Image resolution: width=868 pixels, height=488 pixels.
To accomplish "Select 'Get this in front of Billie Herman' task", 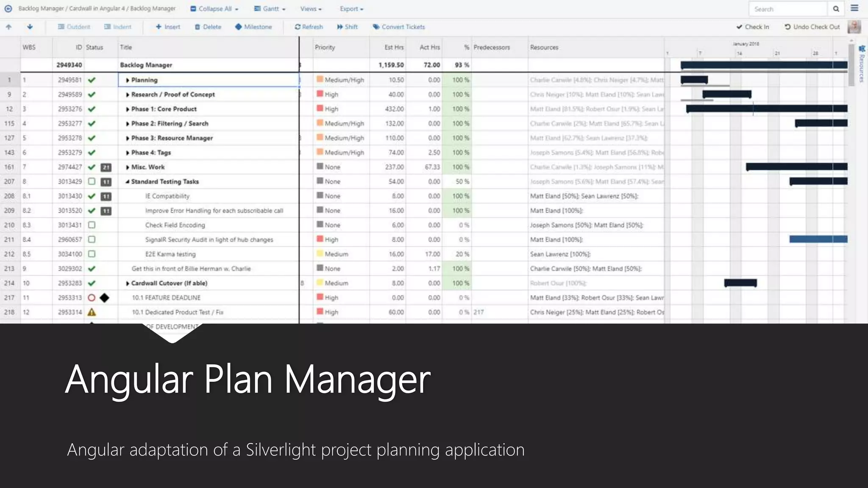I will click(x=191, y=269).
